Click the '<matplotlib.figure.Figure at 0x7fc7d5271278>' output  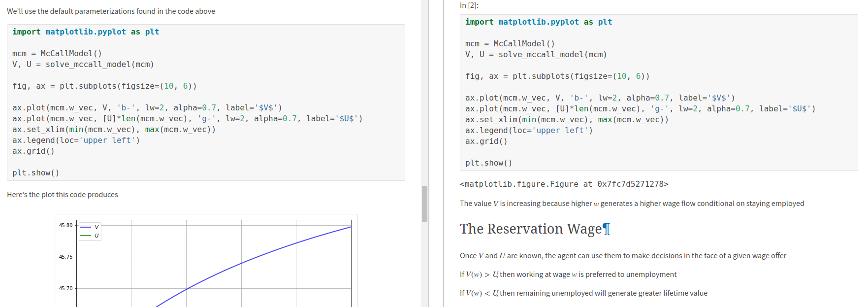point(564,184)
